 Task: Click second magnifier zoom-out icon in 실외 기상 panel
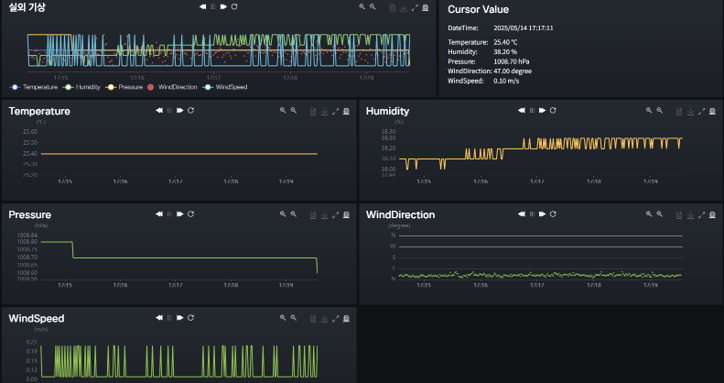click(373, 7)
